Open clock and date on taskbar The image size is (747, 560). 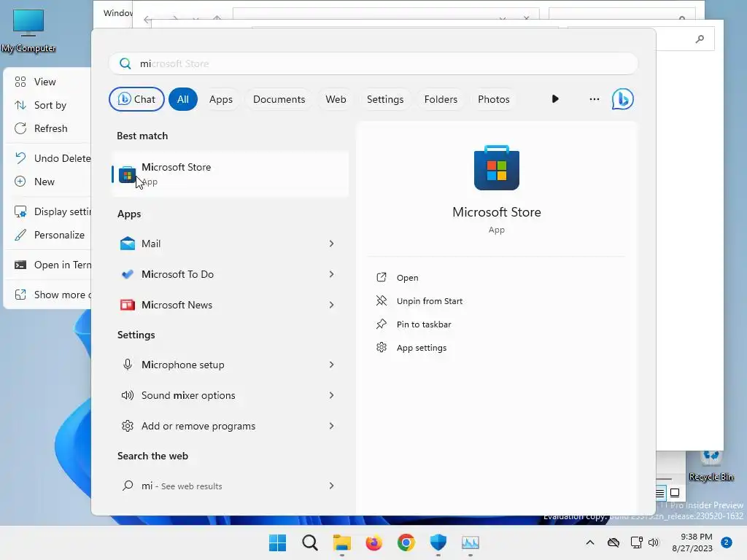(692, 542)
